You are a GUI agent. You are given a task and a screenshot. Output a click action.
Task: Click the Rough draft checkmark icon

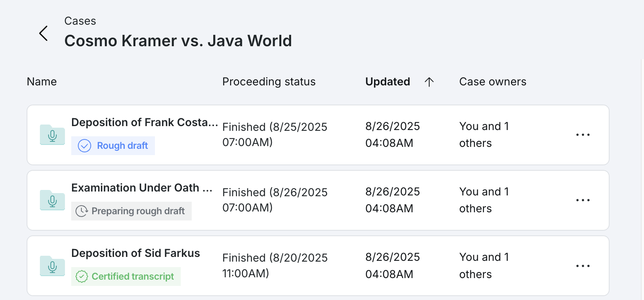pos(85,146)
